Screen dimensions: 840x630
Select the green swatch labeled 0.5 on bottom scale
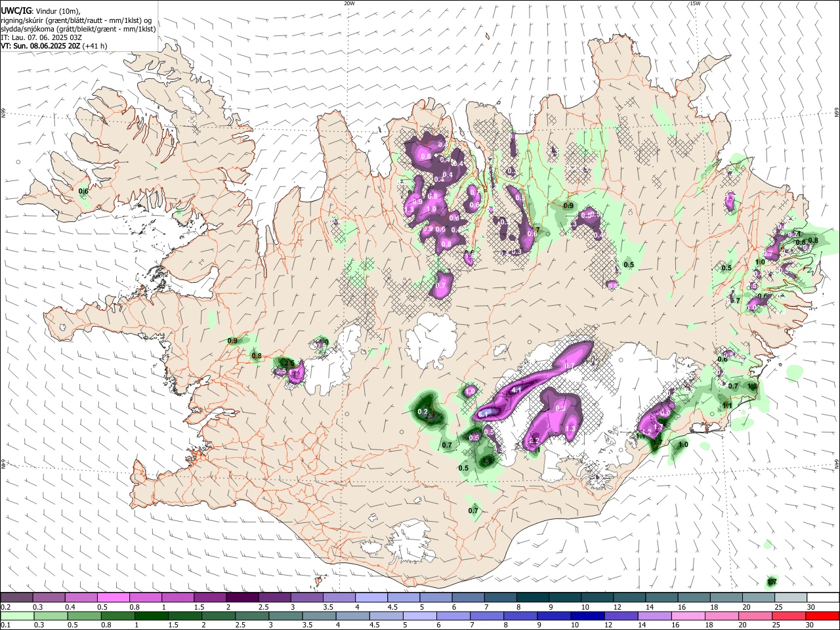[x=83, y=616]
